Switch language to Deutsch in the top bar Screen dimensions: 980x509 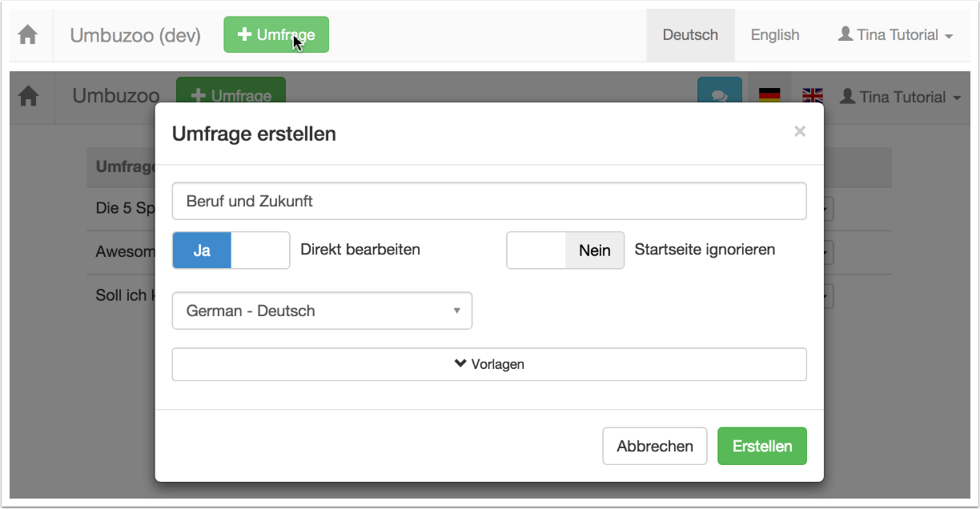click(x=690, y=35)
